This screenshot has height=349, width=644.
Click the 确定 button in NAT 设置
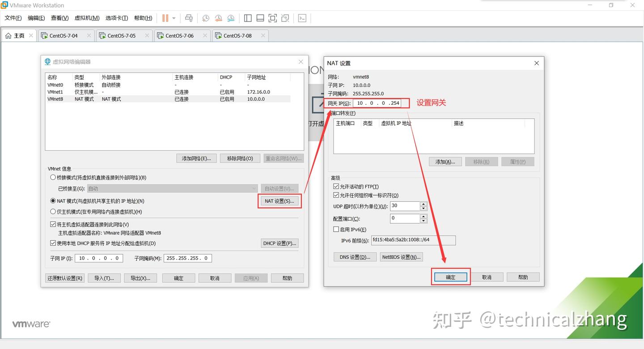coord(450,277)
